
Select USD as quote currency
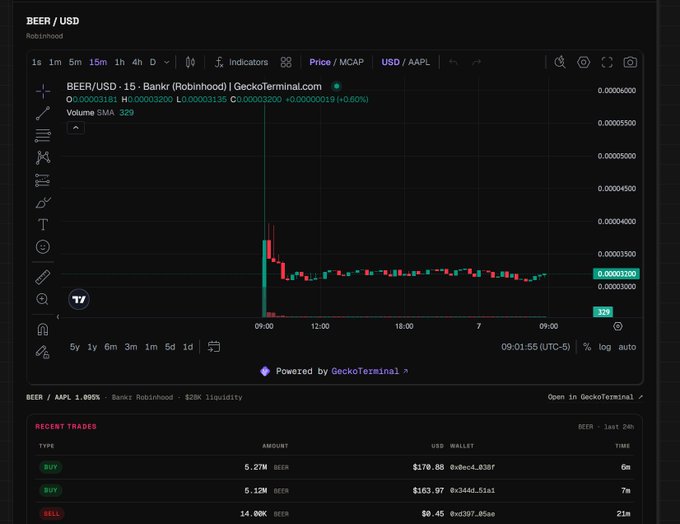[390, 62]
